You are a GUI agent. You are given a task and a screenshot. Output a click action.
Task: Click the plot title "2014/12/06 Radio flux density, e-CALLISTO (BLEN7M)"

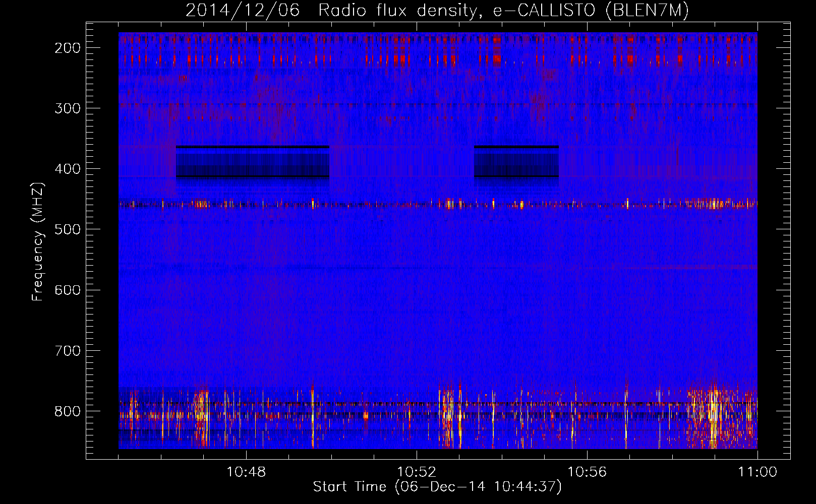[437, 10]
